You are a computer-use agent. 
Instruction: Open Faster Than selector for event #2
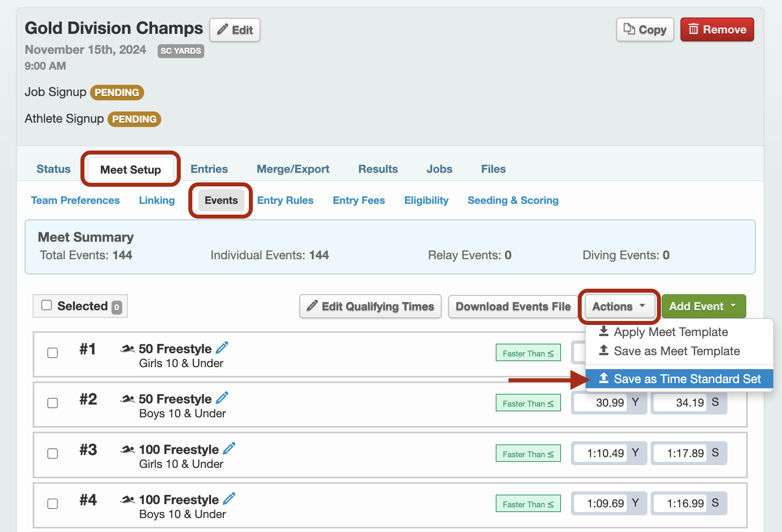[x=528, y=403]
